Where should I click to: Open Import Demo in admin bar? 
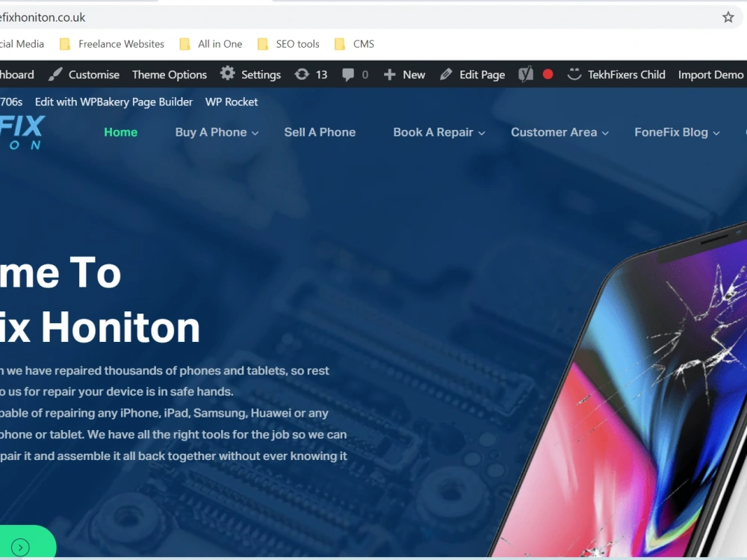pos(711,75)
